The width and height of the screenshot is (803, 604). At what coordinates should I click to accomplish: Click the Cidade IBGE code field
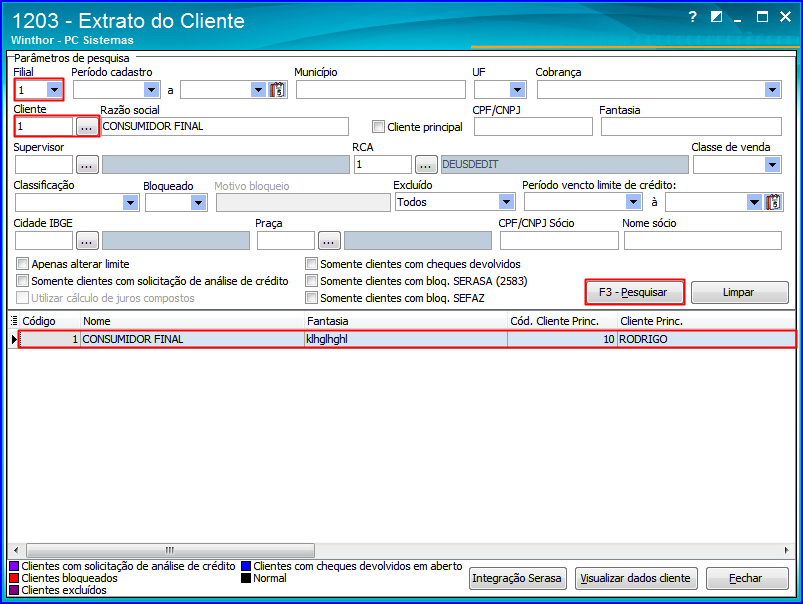point(44,240)
